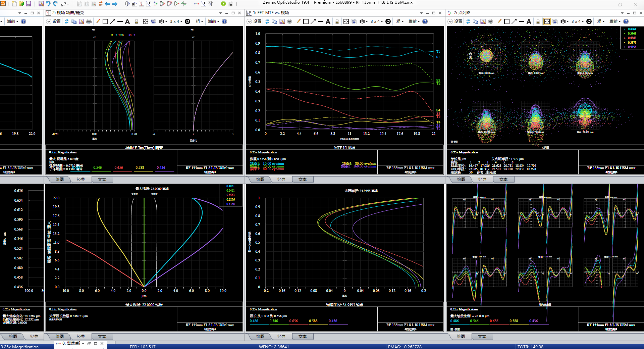The width and height of the screenshot is (644, 349).
Task: Select line draw tool in spot diagram window
Action: (522, 21)
